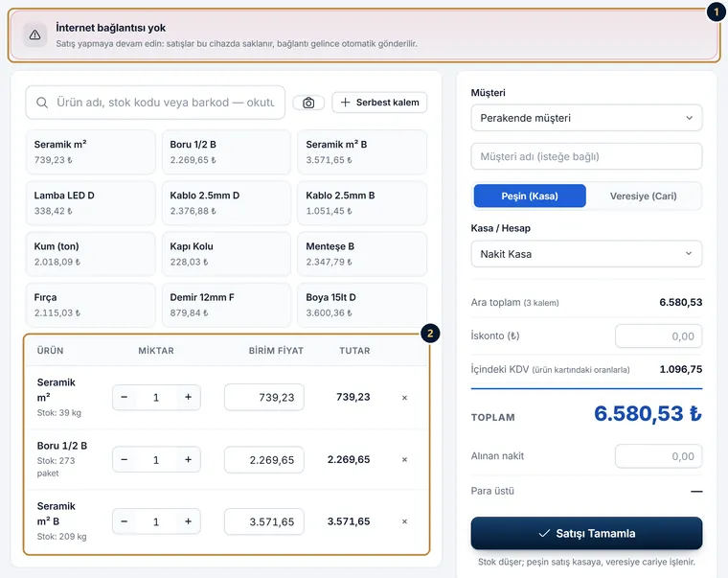The height and width of the screenshot is (578, 728).
Task: Decrease quantity of Seramik m² B
Action: tap(124, 521)
